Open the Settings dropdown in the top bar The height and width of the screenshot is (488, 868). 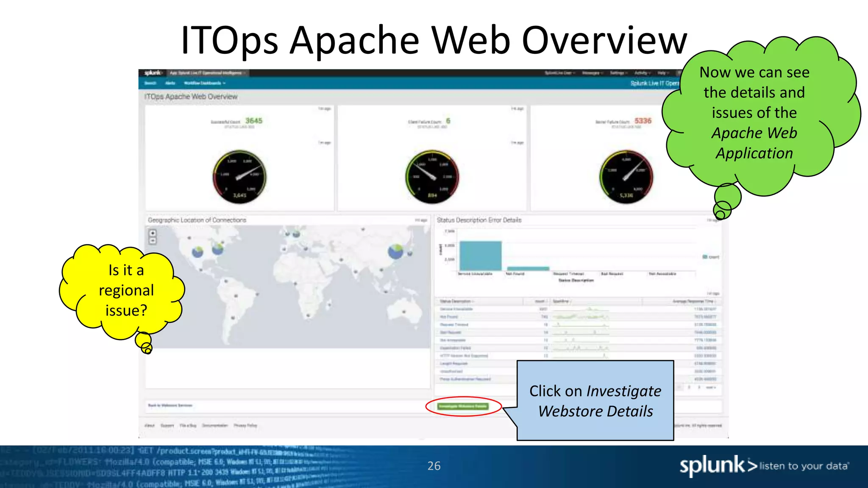619,73
